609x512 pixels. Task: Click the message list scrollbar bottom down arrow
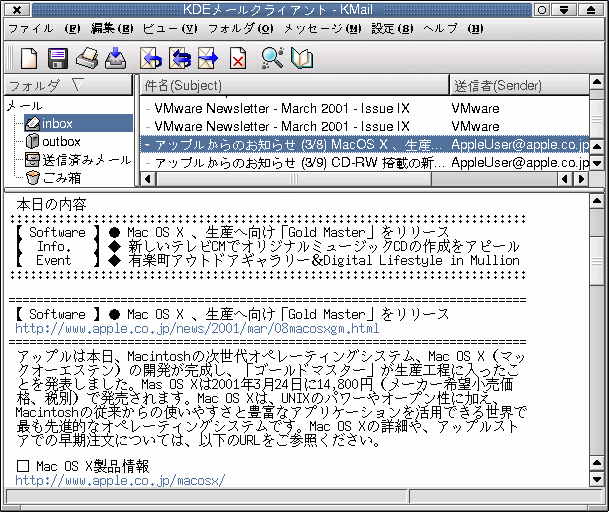[597, 164]
